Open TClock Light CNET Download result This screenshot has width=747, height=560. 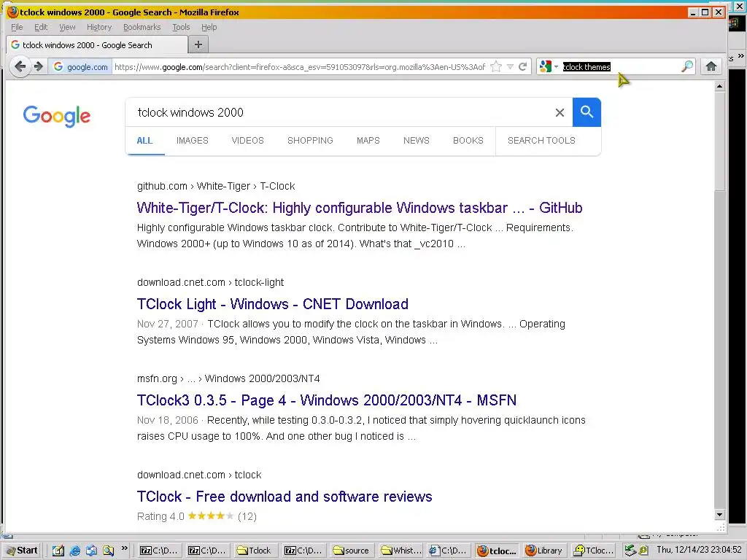click(x=273, y=304)
